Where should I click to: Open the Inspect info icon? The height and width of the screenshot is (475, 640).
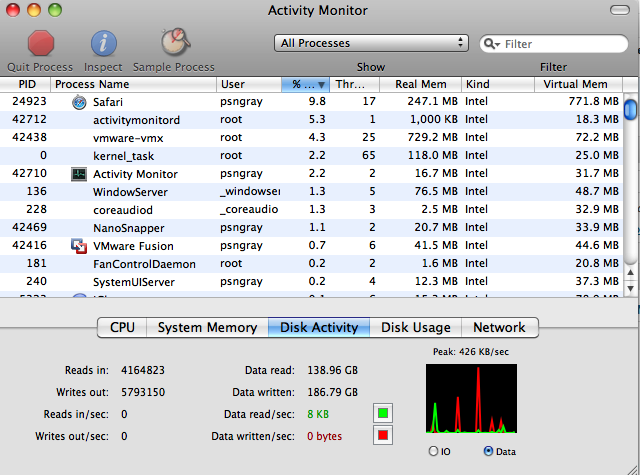pos(103,43)
